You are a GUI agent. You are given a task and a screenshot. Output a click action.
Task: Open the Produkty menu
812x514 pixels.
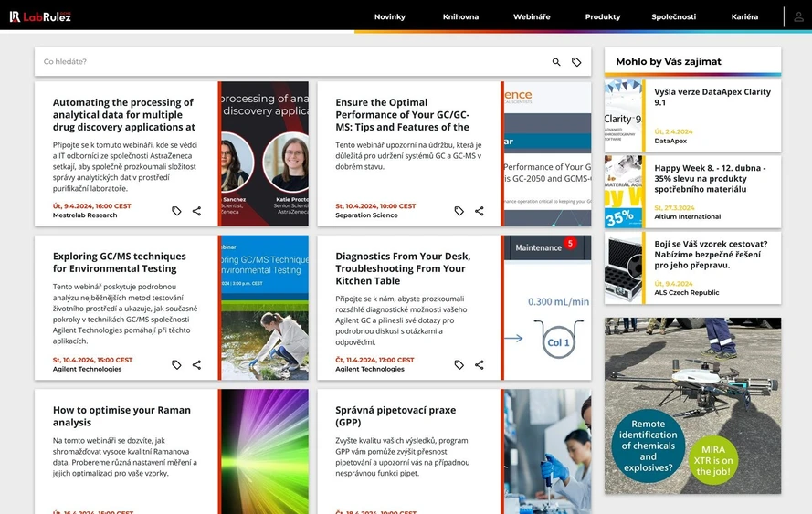click(603, 16)
